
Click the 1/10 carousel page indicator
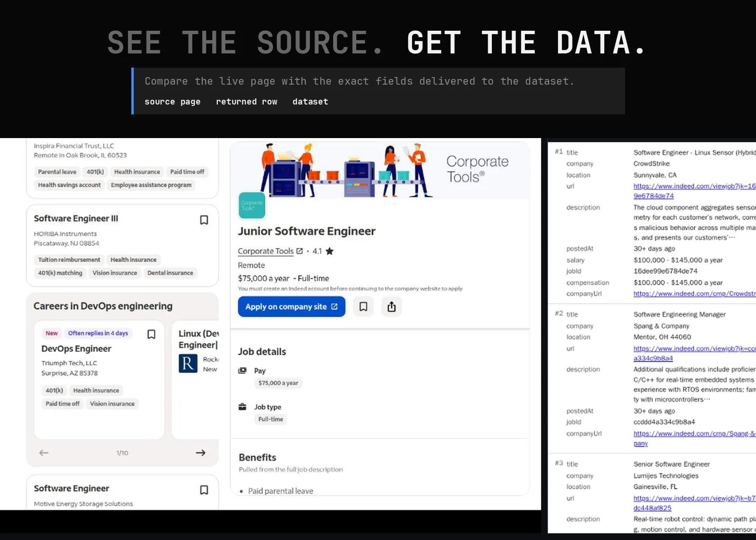(122, 453)
